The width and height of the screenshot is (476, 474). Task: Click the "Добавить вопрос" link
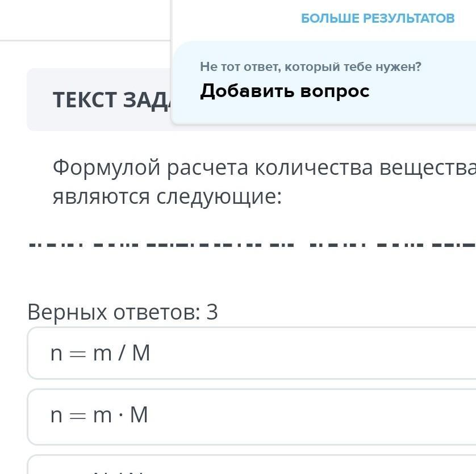(x=285, y=91)
